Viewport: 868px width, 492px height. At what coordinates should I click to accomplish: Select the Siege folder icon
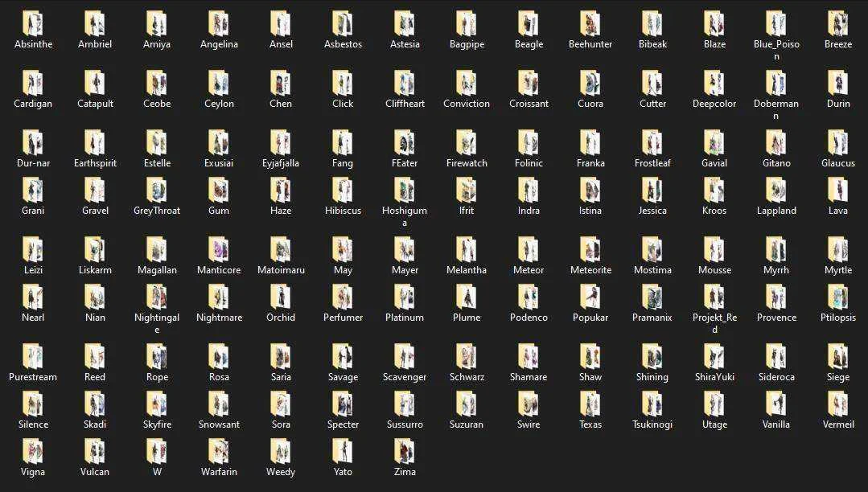coord(838,357)
